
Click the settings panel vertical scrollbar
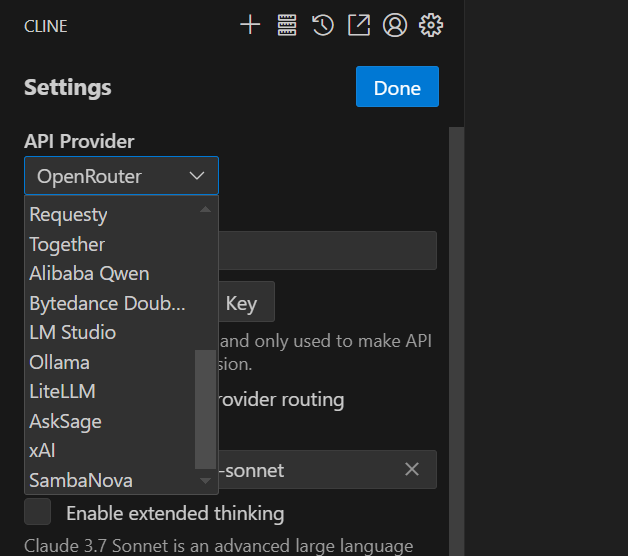(456, 341)
